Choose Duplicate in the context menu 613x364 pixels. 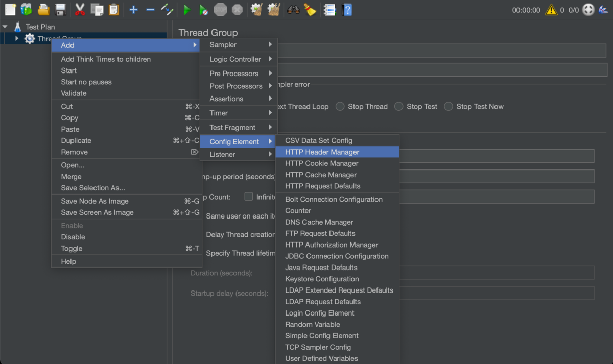[x=126, y=140]
